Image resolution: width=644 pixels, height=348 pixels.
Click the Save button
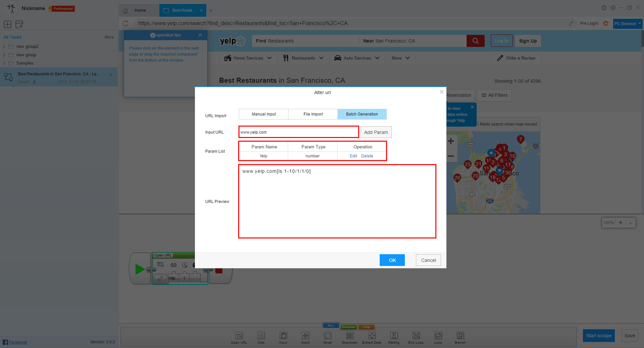point(630,336)
